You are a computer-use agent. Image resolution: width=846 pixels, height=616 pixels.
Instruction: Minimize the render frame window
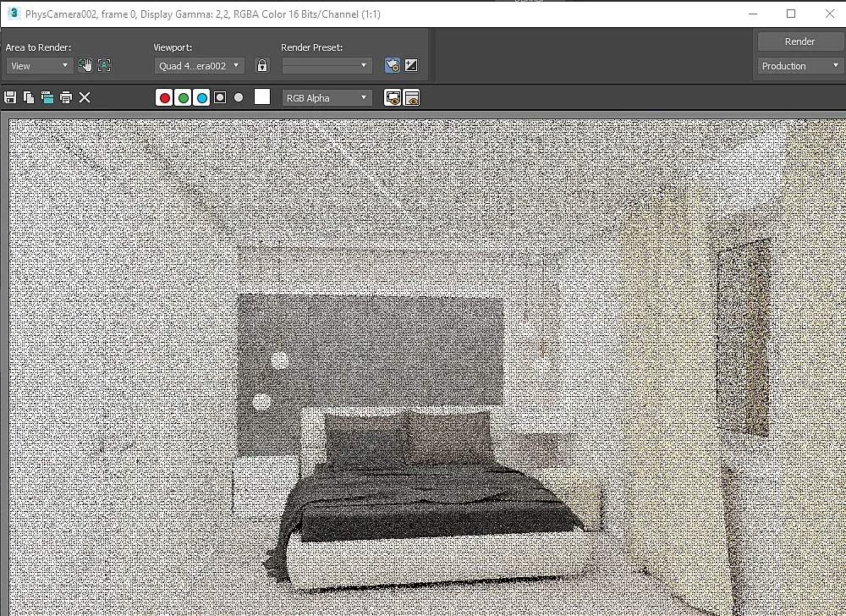point(753,14)
